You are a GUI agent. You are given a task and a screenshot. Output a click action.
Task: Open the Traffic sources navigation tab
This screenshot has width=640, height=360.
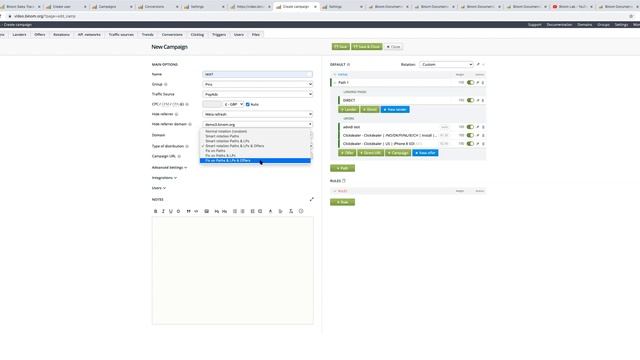point(121,35)
